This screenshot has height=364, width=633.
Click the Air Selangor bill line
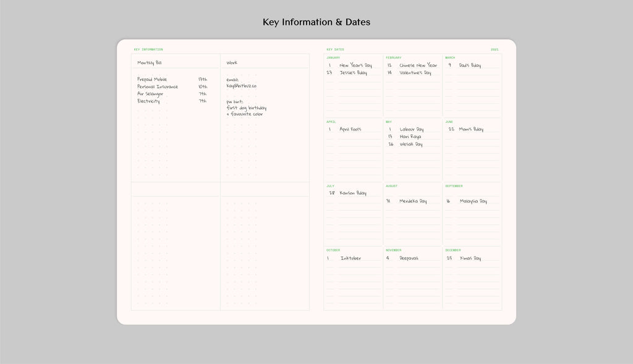click(x=150, y=94)
